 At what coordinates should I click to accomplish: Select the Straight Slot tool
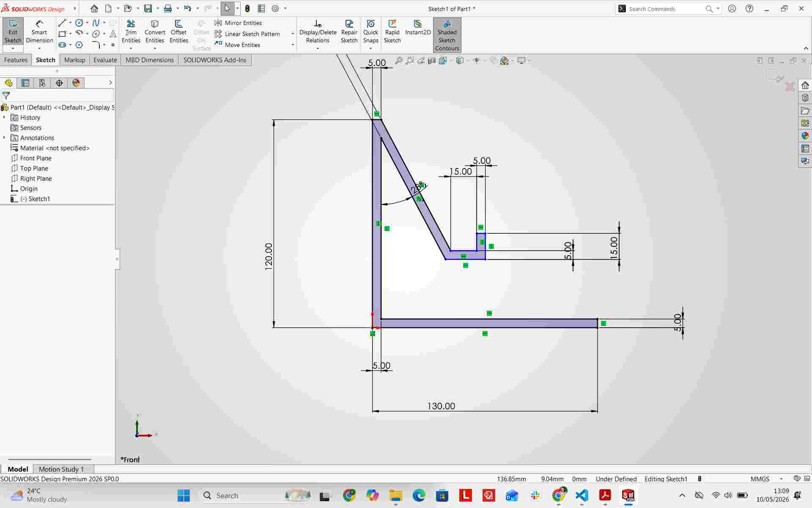point(62,45)
